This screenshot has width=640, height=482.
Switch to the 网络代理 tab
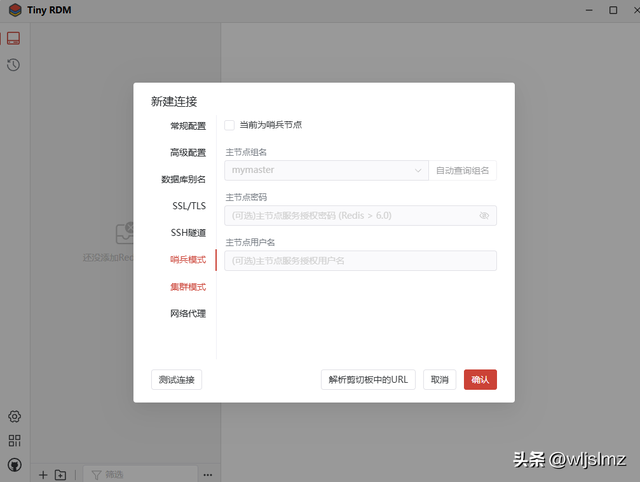(x=188, y=313)
